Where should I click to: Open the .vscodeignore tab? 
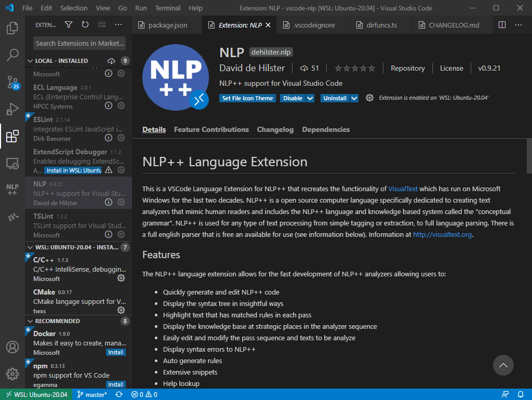(313, 25)
